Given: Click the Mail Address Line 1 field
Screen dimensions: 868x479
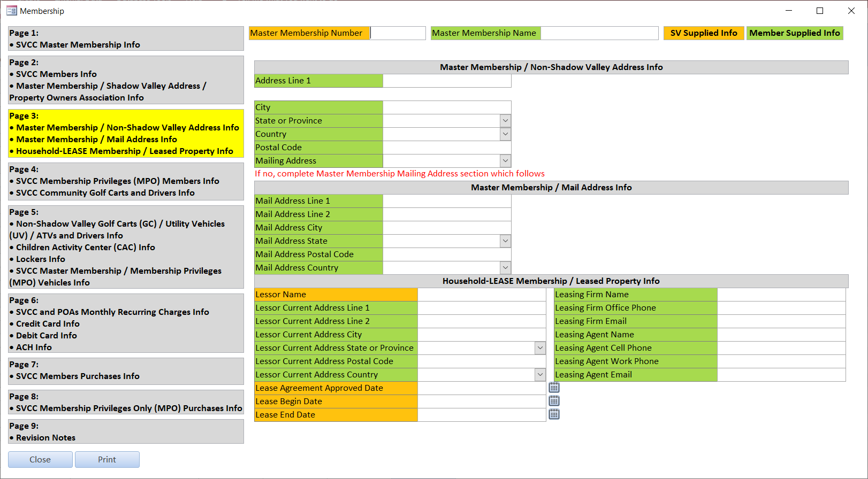Looking at the screenshot, I should pyautogui.click(x=447, y=201).
